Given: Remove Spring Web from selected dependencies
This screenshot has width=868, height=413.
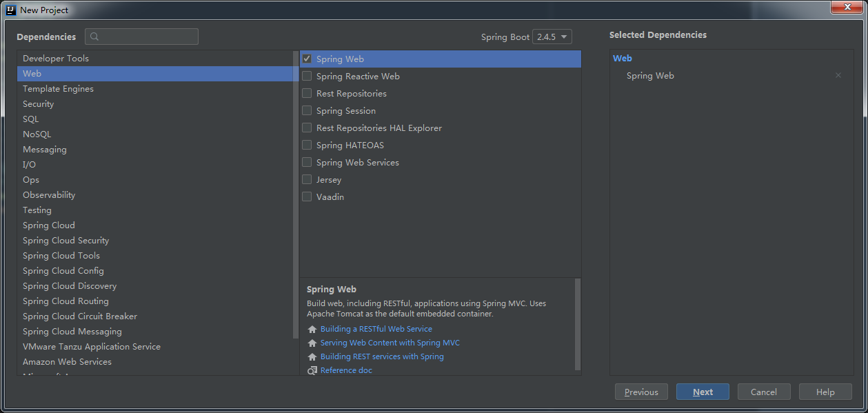Looking at the screenshot, I should point(838,76).
